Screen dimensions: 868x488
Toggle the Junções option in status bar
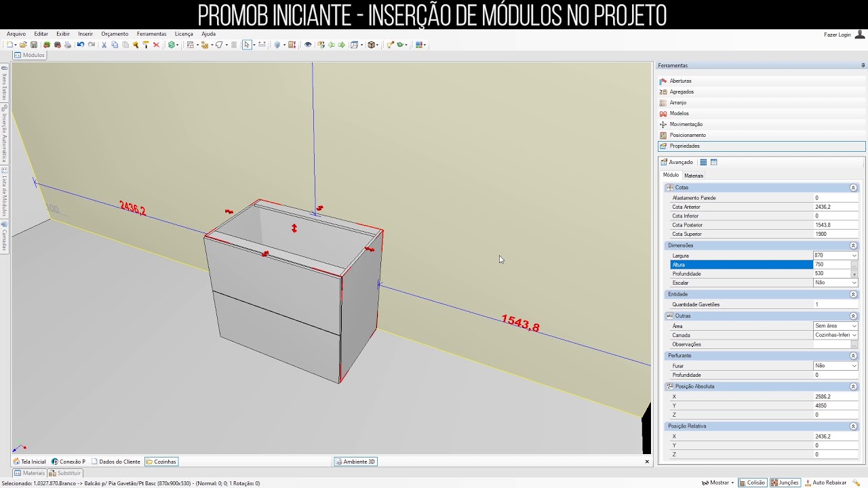(x=785, y=483)
